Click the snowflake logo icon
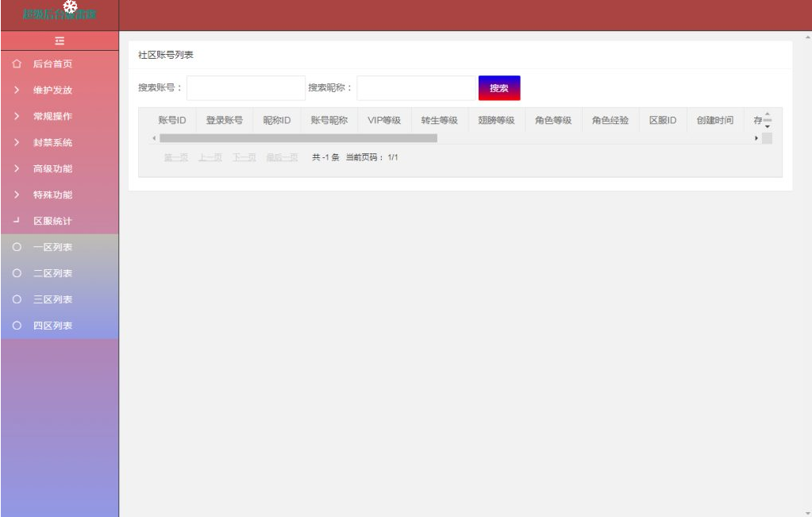The height and width of the screenshot is (517, 812). [70, 7]
